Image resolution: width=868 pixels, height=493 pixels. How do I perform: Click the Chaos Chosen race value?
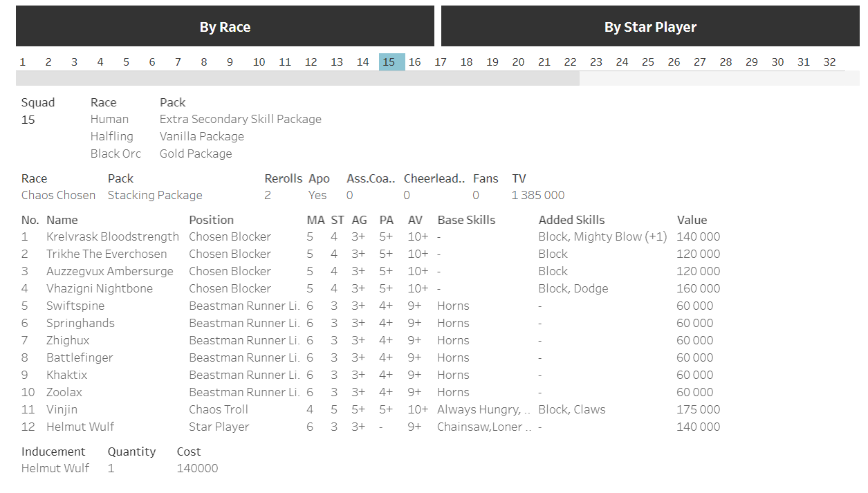[x=58, y=195]
